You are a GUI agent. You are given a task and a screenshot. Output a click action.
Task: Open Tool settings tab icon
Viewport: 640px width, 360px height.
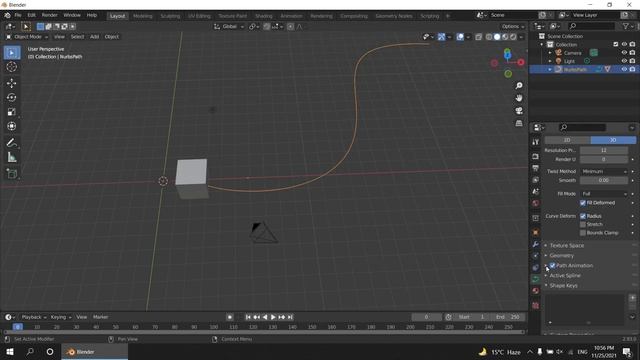tap(536, 142)
